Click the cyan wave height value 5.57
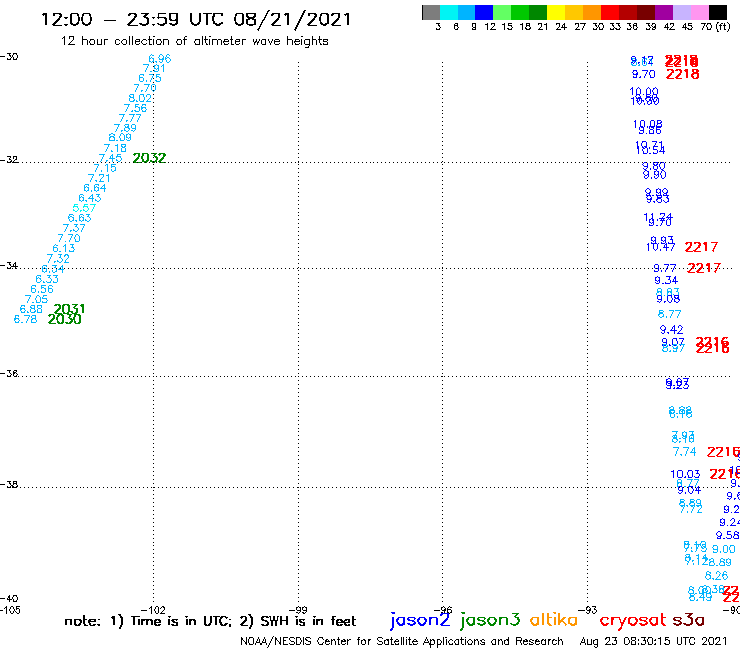The image size is (740, 650). (x=84, y=208)
